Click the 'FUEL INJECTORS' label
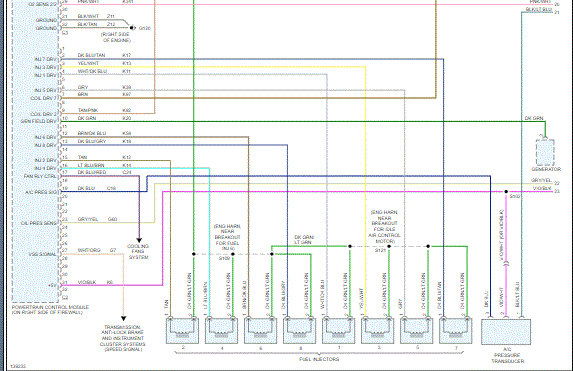This screenshot has height=371, width=573. pos(319,359)
